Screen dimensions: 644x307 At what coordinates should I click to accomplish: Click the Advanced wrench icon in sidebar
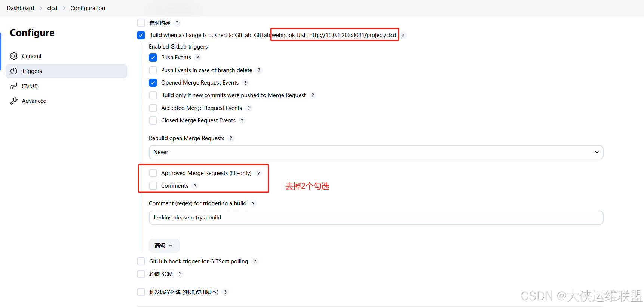14,101
